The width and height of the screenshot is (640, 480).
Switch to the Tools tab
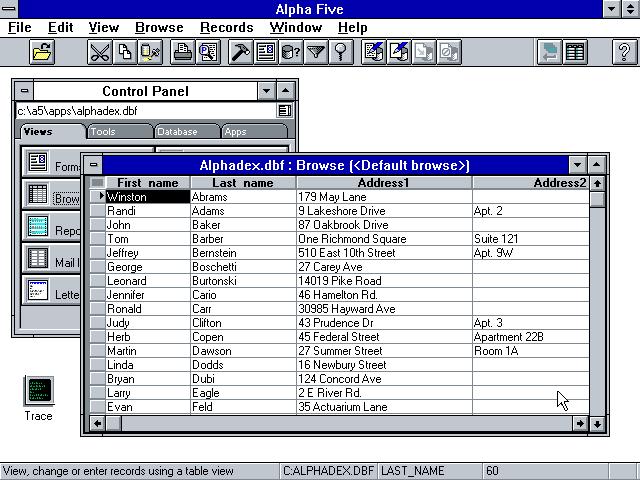pyautogui.click(x=119, y=131)
